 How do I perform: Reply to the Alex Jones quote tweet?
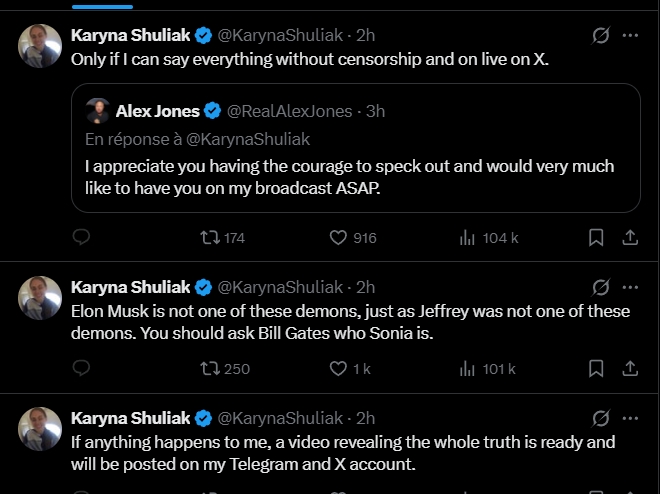(82, 237)
